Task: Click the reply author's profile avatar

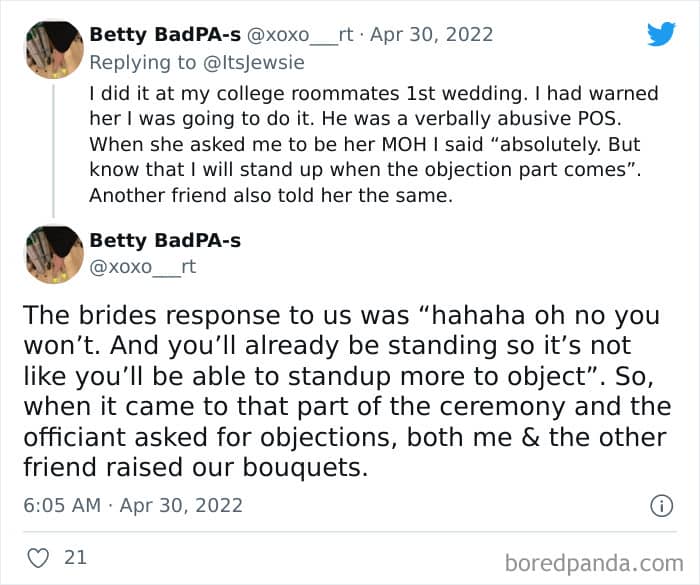Action: (x=53, y=49)
